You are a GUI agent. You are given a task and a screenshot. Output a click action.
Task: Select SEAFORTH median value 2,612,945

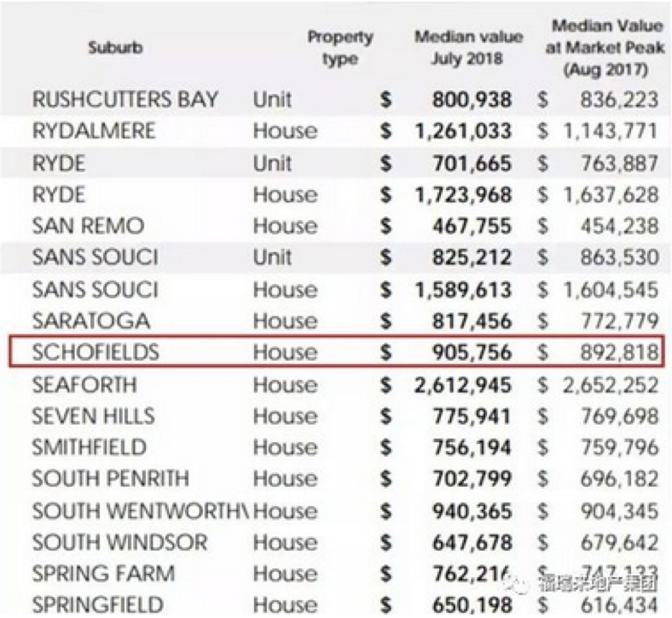[463, 384]
